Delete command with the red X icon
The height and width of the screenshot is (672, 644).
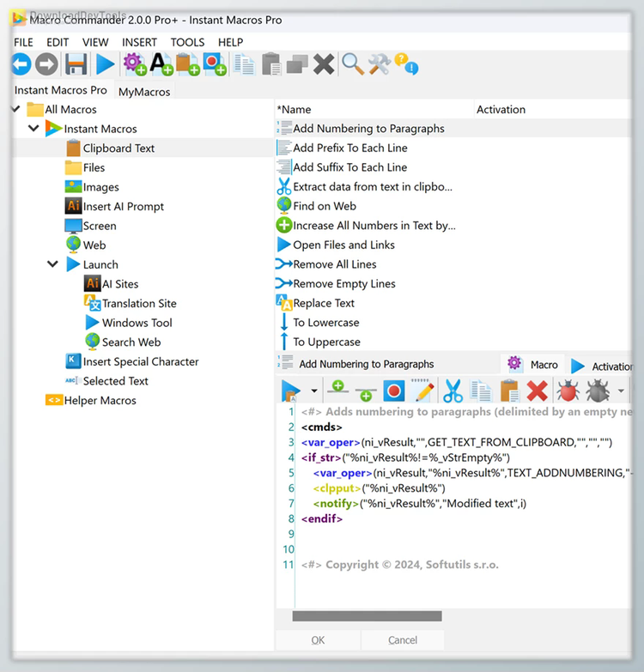click(538, 390)
